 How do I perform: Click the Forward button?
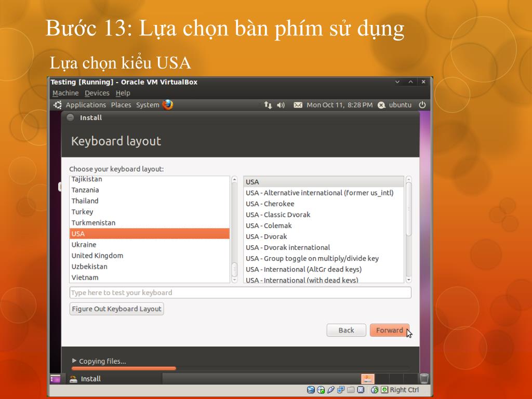(390, 330)
